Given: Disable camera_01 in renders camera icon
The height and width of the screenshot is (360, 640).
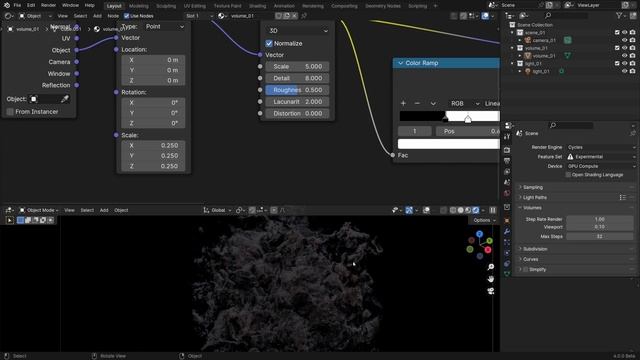Looking at the screenshot, I should click(632, 40).
